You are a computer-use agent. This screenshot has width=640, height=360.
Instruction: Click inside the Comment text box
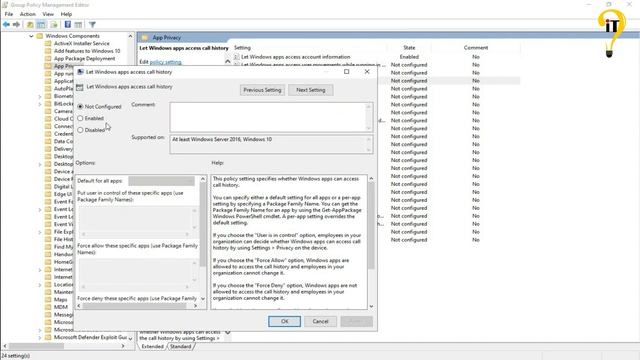pyautogui.click(x=268, y=117)
